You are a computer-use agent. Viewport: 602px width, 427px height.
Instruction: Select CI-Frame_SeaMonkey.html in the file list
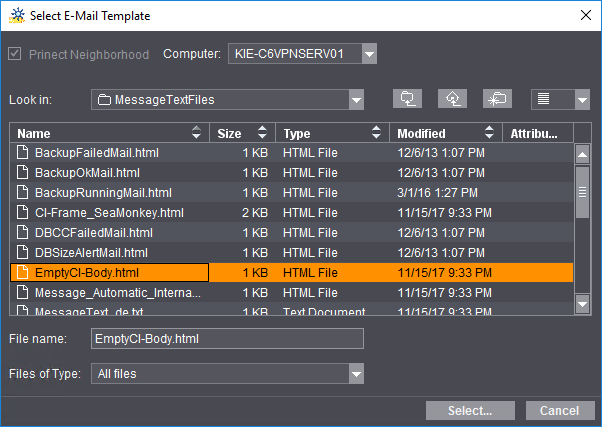click(109, 212)
